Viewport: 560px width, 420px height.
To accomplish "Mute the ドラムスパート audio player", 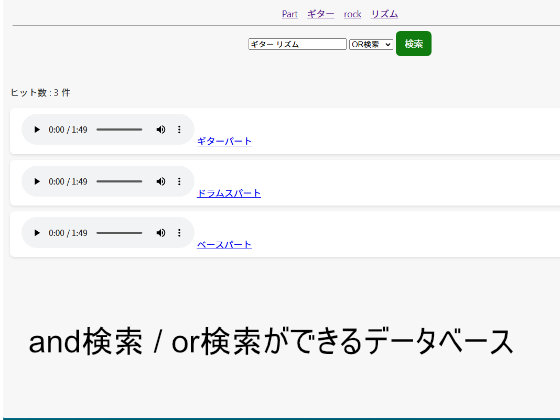I will 161,181.
